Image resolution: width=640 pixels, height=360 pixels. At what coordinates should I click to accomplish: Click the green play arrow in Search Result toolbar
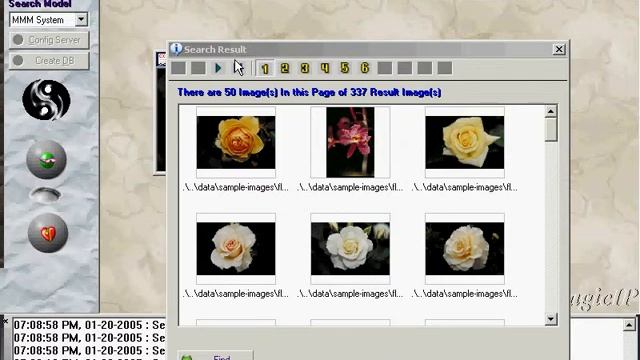point(218,68)
